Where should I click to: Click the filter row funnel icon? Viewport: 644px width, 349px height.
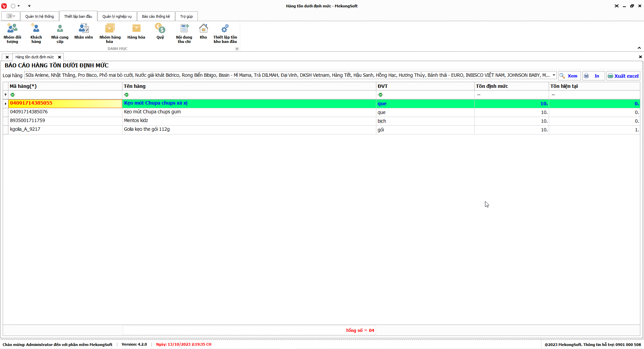click(x=5, y=95)
